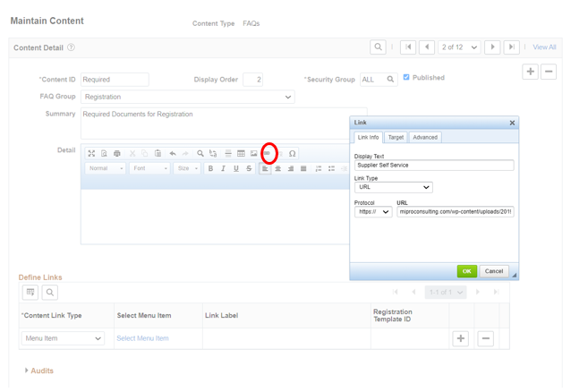The image size is (571, 392).
Task: Toggle Strikethrough formatting
Action: 249,168
